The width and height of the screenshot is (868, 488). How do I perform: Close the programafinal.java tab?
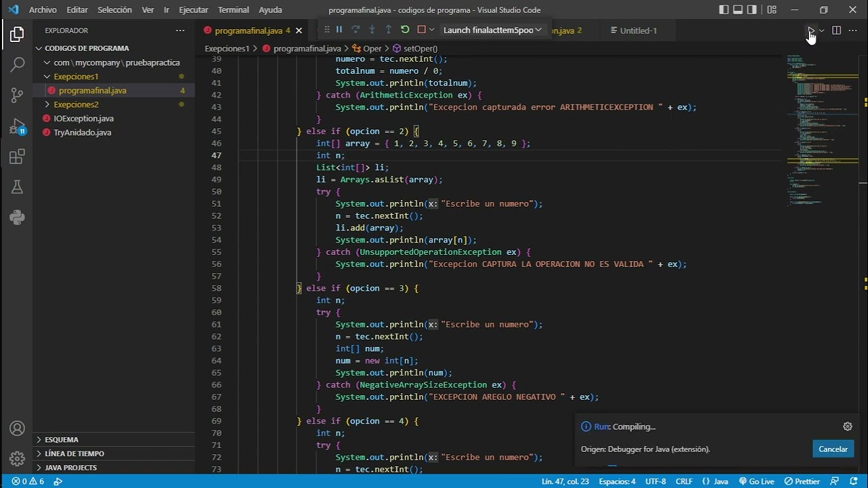click(x=298, y=30)
